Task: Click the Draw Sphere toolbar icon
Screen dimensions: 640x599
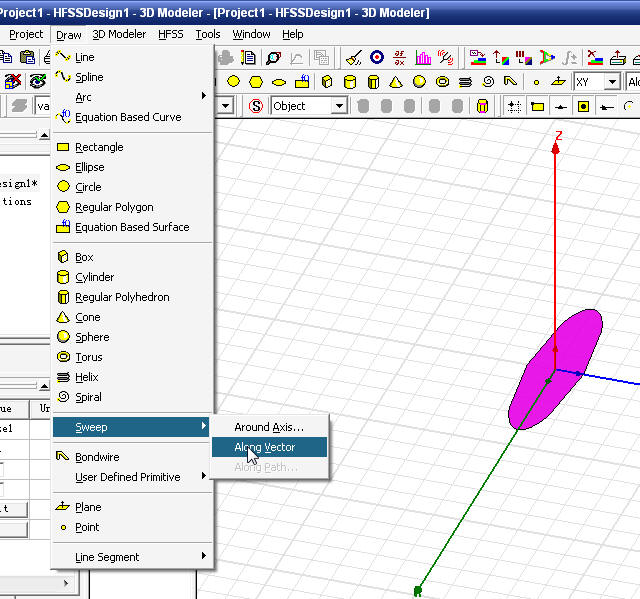Action: coord(419,82)
